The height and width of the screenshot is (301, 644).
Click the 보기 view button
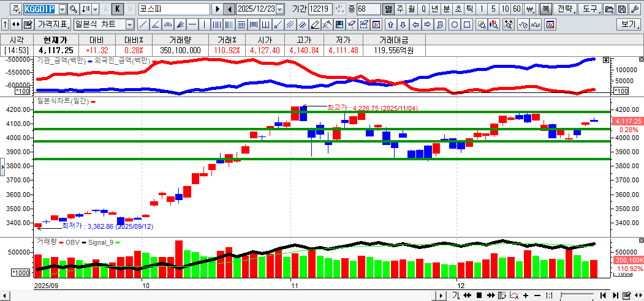tap(629, 24)
